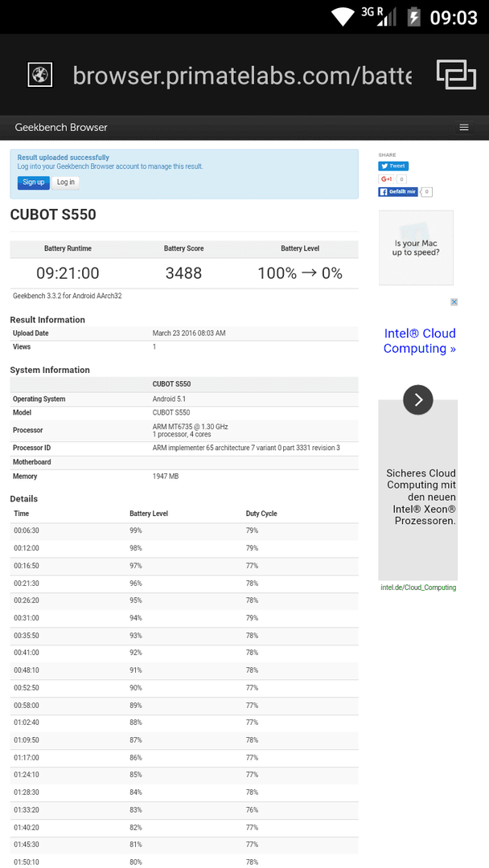Select the Processor ID value text
Image resolution: width=489 pixels, height=868 pixels.
tap(246, 448)
